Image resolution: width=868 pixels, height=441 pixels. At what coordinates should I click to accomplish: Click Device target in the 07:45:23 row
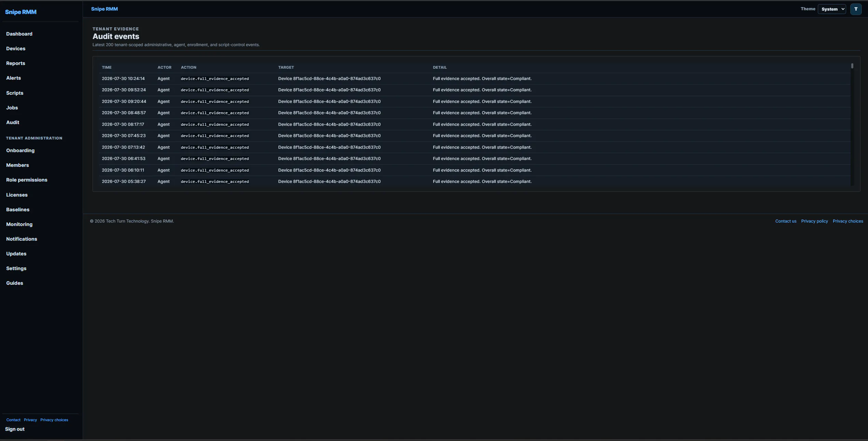329,136
